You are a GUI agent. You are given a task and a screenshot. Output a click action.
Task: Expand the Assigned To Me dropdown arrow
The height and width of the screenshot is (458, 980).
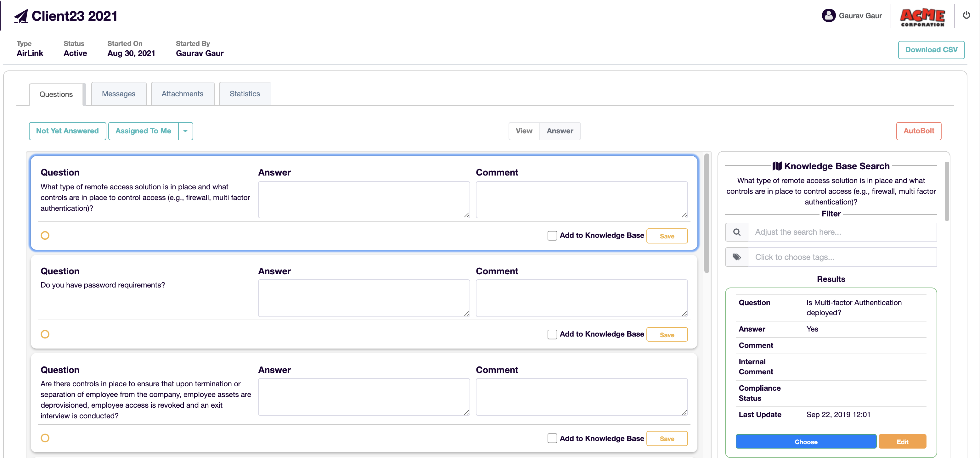(x=185, y=131)
